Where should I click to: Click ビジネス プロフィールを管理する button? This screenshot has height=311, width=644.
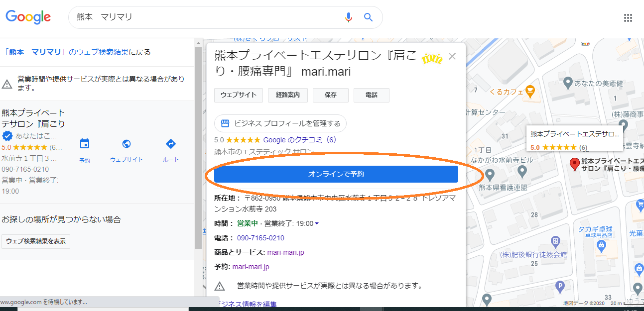(x=280, y=123)
